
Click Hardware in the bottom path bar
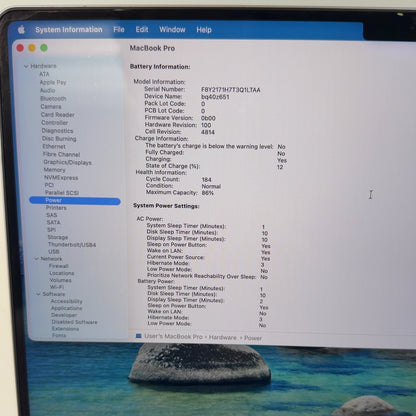[x=223, y=337]
